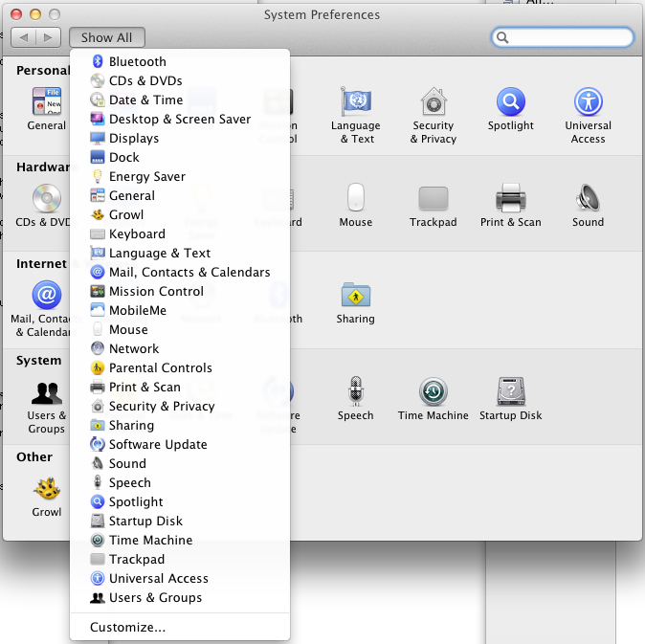Open the Time Machine pane icon
The width and height of the screenshot is (645, 644).
(x=434, y=392)
